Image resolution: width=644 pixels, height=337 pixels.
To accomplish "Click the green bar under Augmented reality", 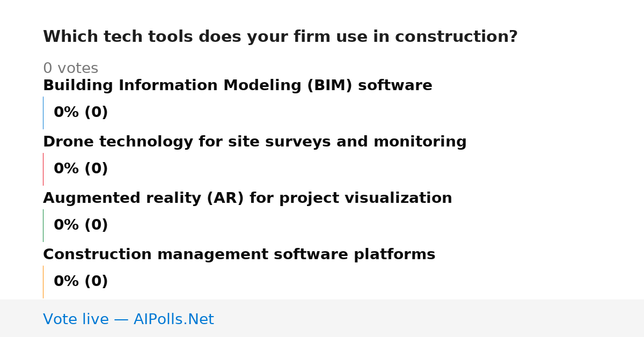I will click(43, 225).
